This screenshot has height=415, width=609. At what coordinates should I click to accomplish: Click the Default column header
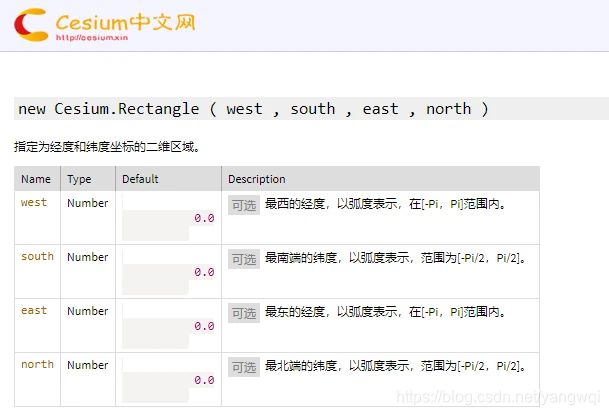pyautogui.click(x=140, y=179)
